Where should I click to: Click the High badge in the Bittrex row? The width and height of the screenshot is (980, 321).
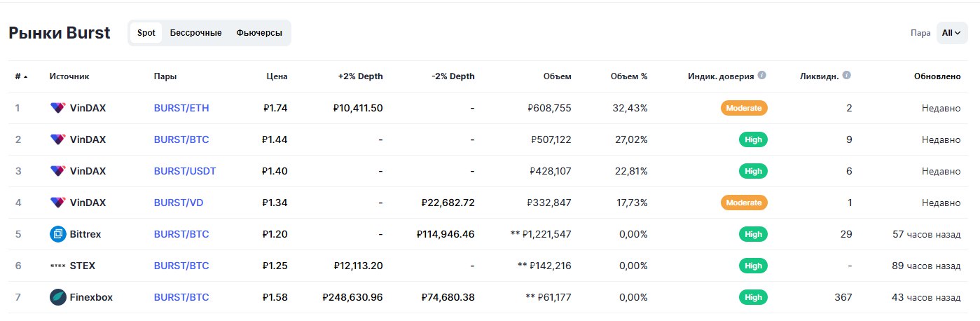coord(753,234)
